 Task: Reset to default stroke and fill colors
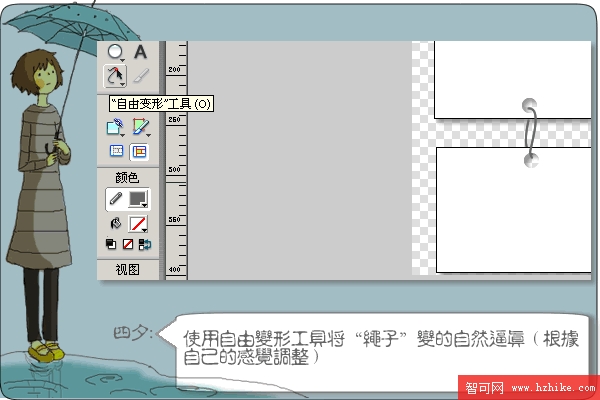pos(111,243)
